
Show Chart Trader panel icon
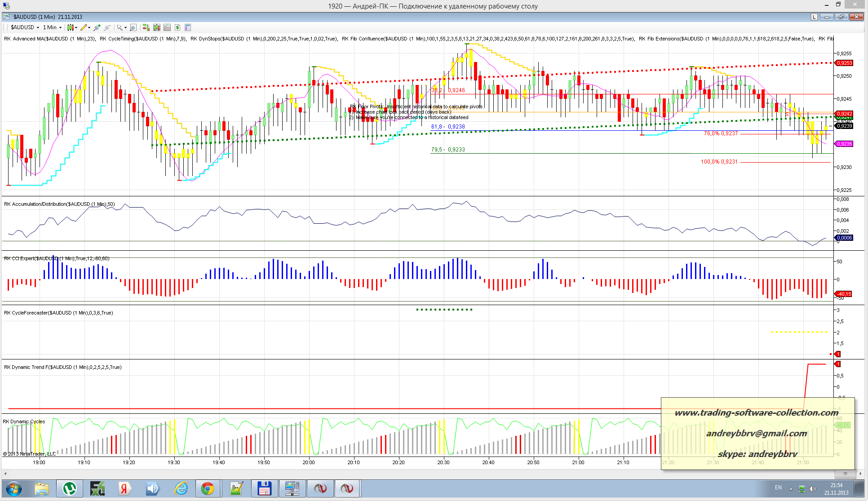146,27
